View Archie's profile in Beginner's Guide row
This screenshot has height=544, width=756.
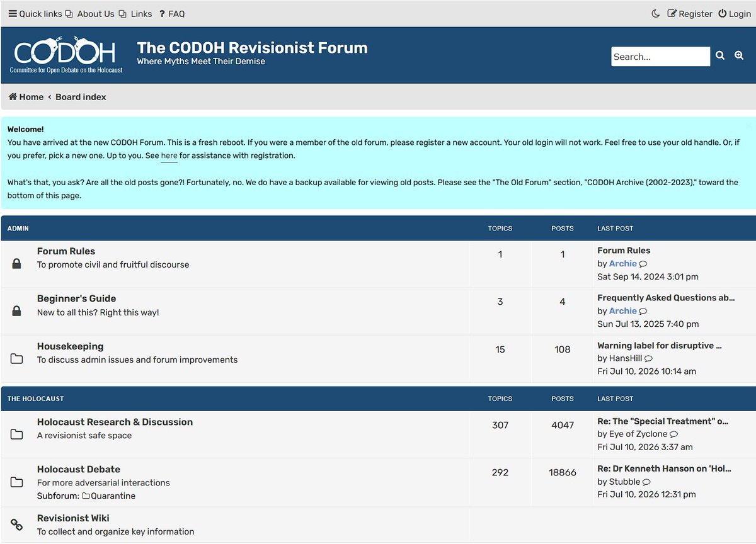623,311
